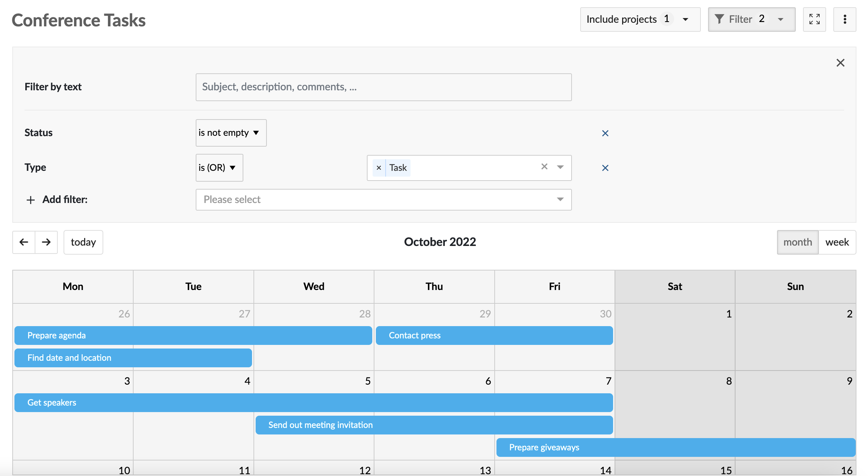Open the more options kebab menu

pyautogui.click(x=845, y=20)
